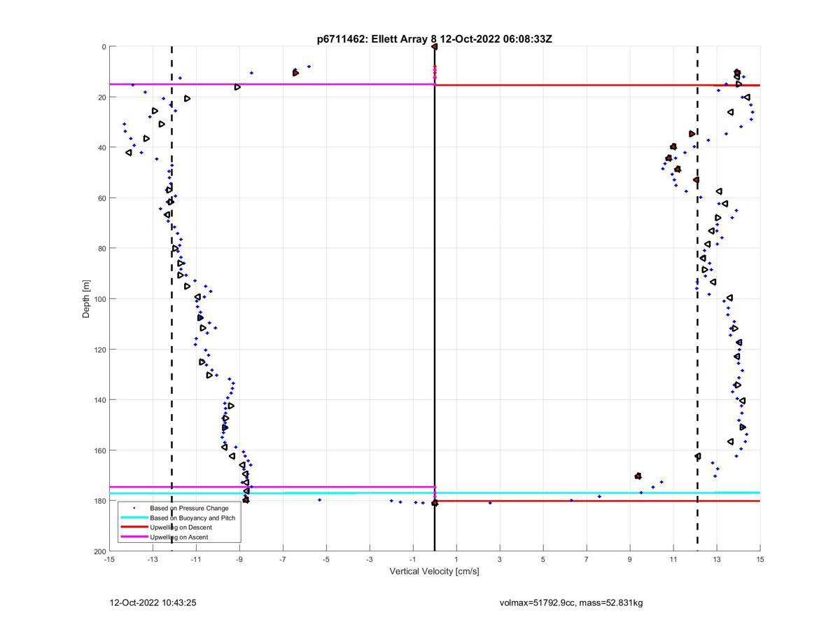840x620 pixels.
Task: Click x-axis tick label '13'
Action: (x=717, y=559)
